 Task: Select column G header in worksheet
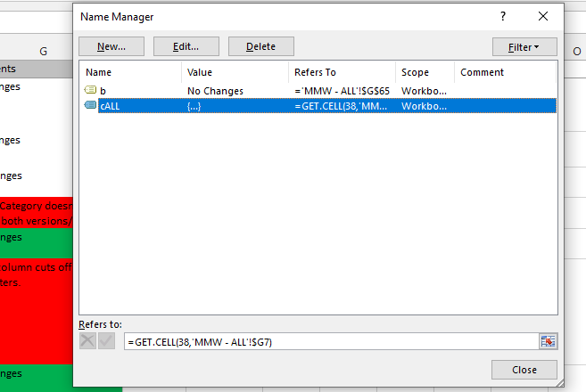point(44,51)
